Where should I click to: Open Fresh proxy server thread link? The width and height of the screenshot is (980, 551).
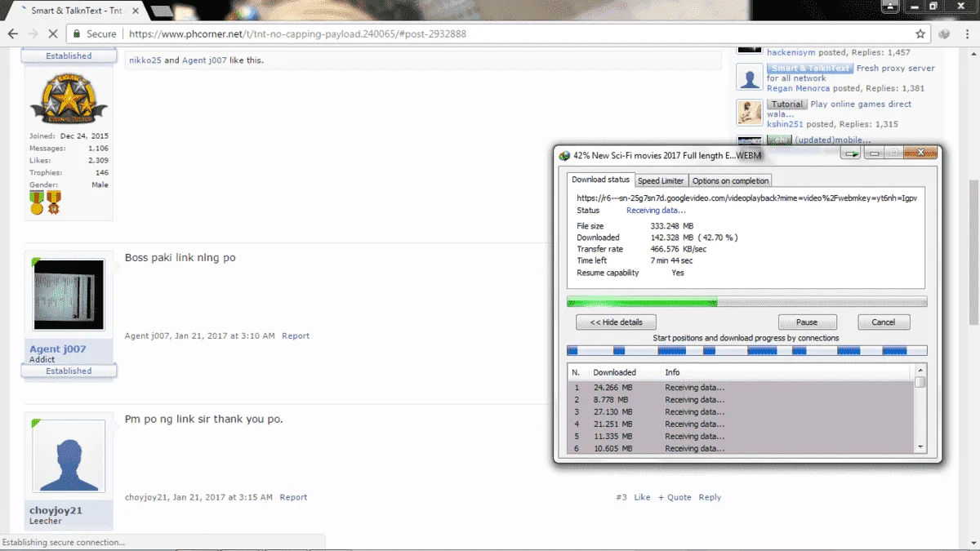[853, 73]
